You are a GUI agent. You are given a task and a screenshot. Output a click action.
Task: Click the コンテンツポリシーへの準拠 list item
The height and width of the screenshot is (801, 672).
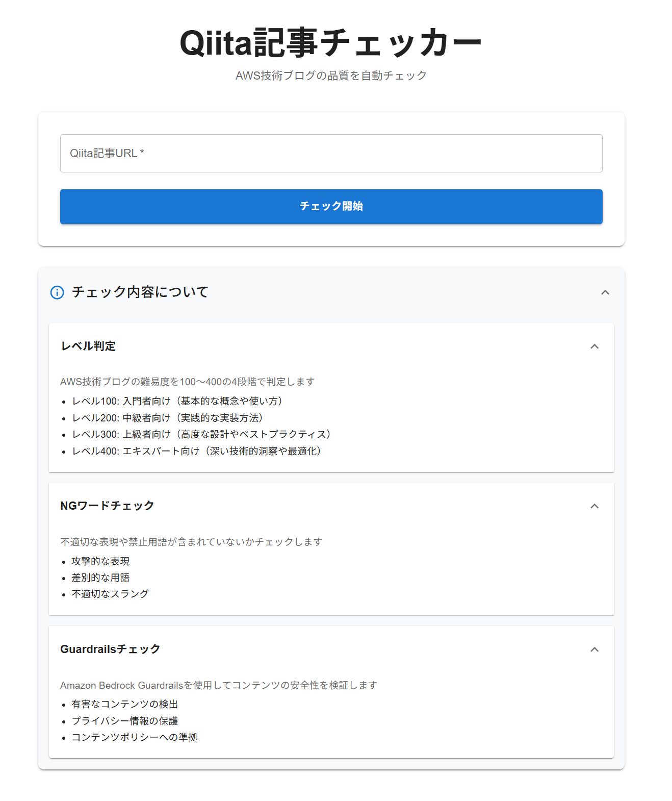coord(135,737)
